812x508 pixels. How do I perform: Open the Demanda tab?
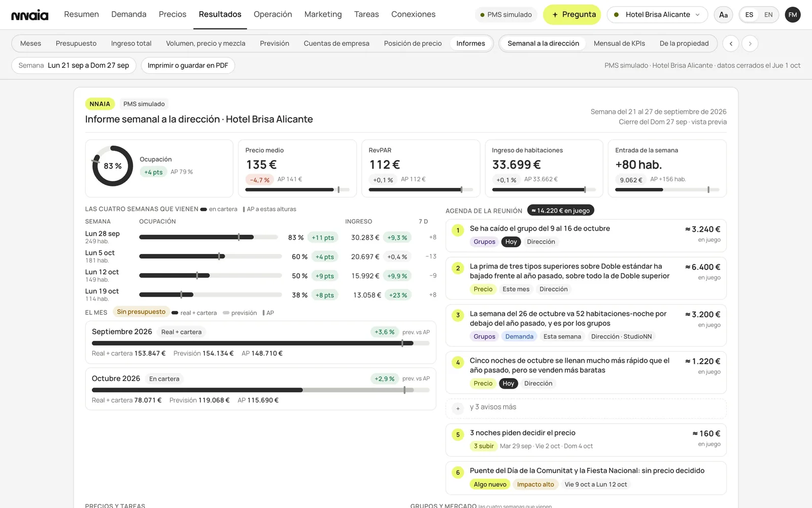click(x=129, y=14)
